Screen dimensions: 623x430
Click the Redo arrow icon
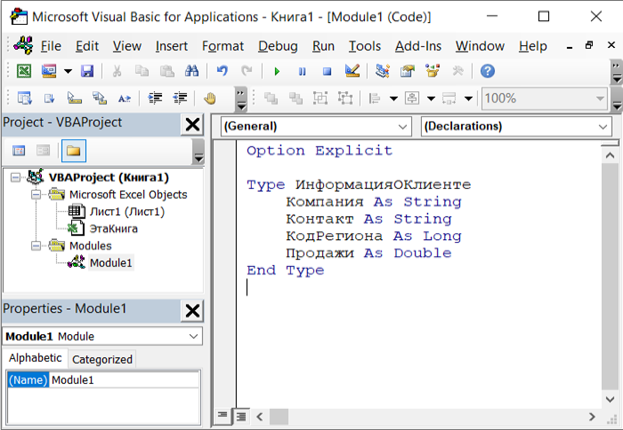click(247, 72)
